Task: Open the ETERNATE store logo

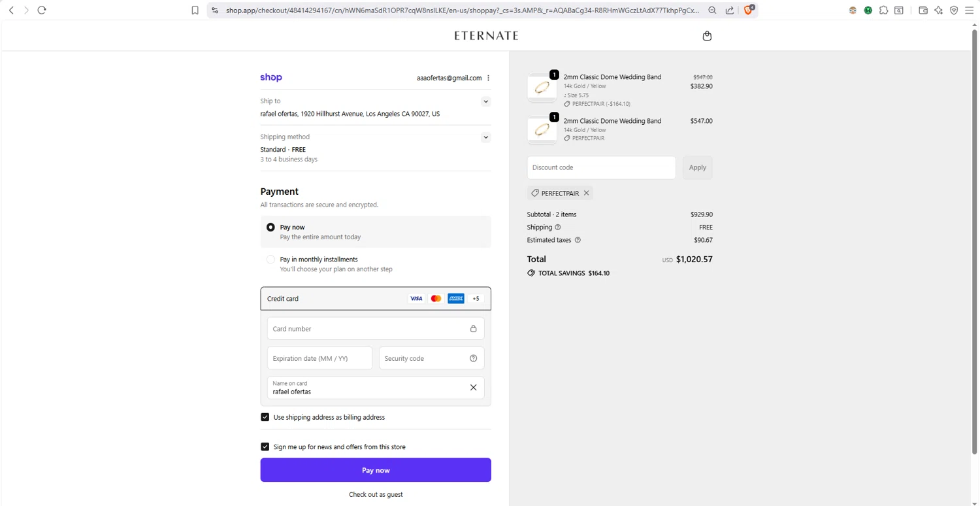Action: (x=487, y=36)
